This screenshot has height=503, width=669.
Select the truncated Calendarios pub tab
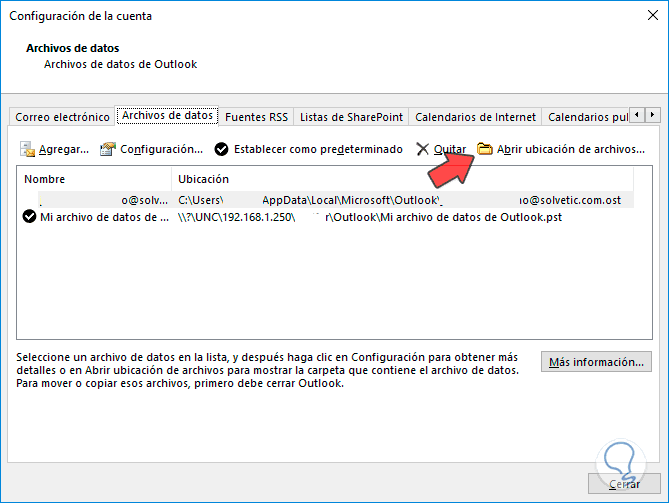click(x=587, y=117)
